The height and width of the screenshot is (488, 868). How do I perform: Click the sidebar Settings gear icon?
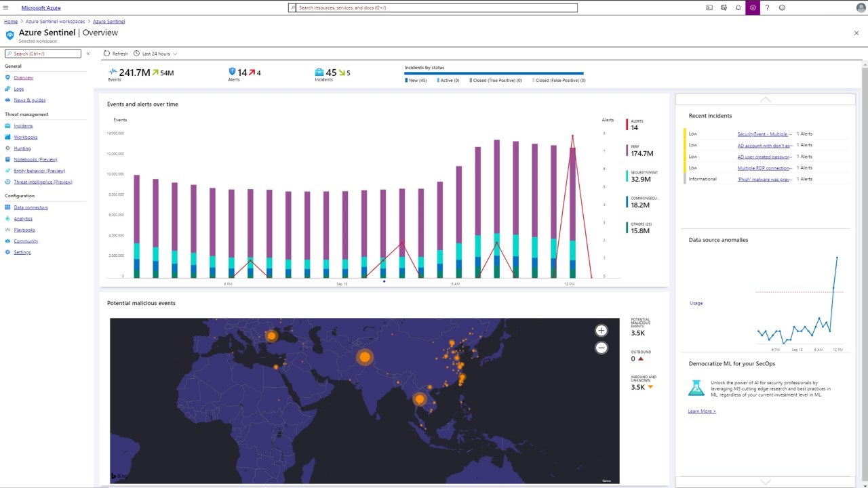click(x=8, y=252)
